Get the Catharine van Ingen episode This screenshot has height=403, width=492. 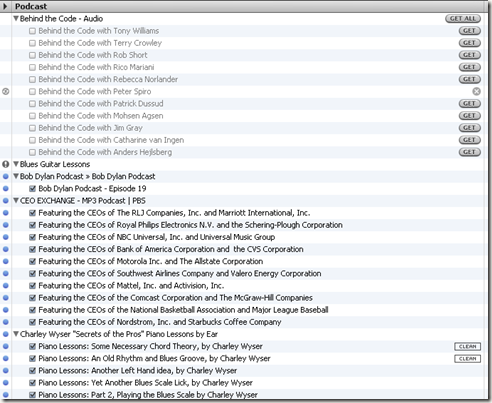[470, 140]
